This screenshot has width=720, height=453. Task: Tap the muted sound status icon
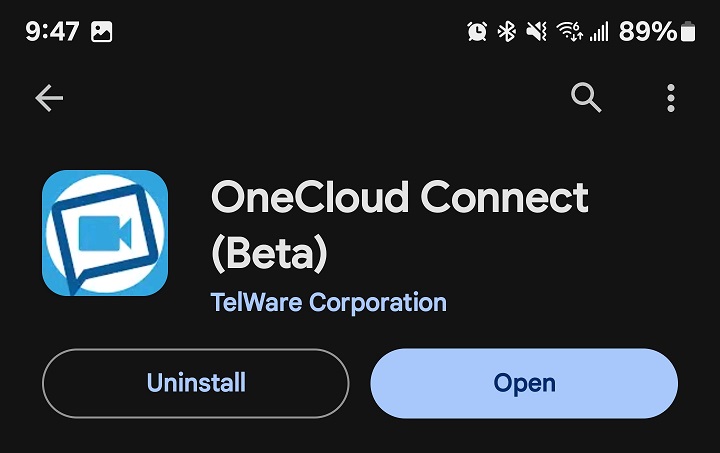click(536, 32)
